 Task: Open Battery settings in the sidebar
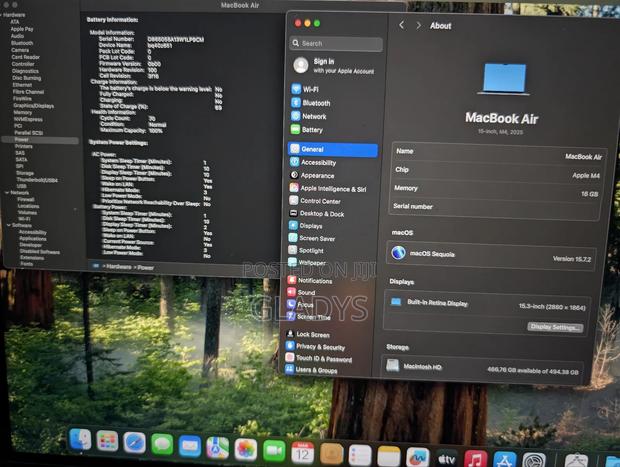tap(307, 130)
